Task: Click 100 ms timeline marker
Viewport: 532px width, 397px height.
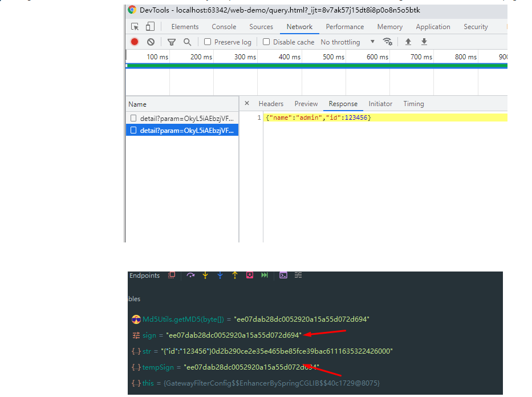Action: tap(157, 56)
